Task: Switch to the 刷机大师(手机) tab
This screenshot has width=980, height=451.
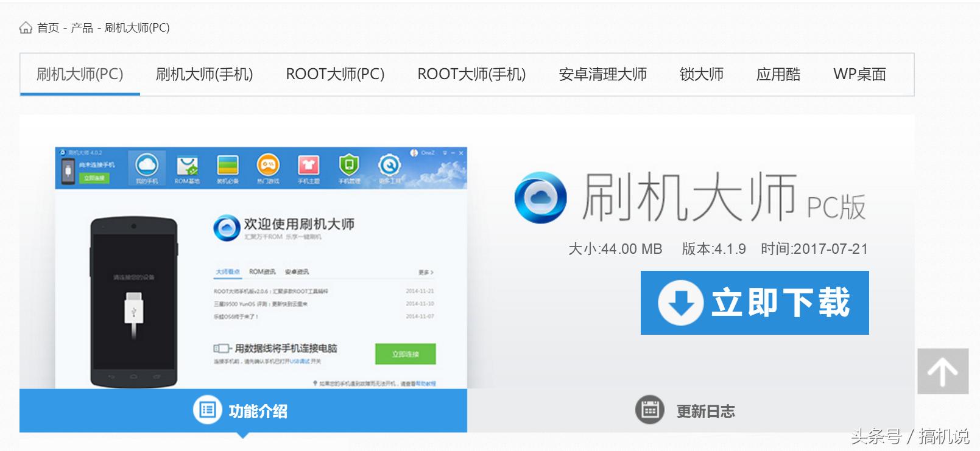Action: pyautogui.click(x=204, y=74)
